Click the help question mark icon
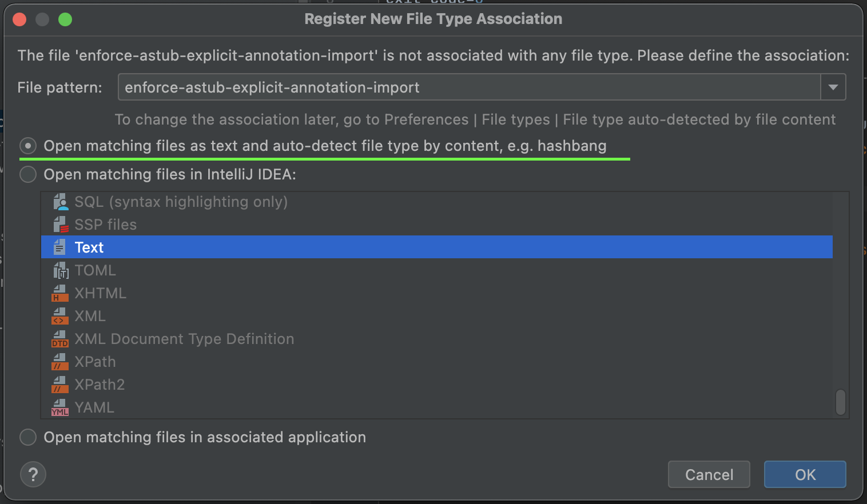Viewport: 867px width, 504px height. tap(33, 474)
